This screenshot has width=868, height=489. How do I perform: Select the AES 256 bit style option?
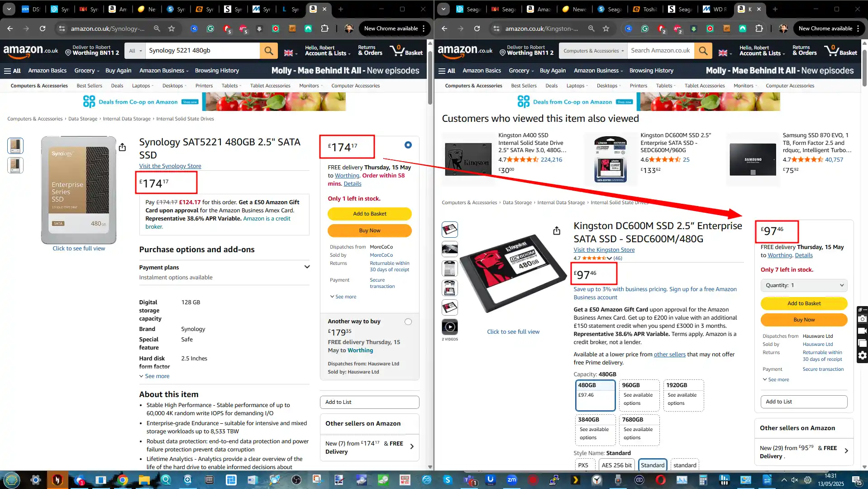click(616, 465)
